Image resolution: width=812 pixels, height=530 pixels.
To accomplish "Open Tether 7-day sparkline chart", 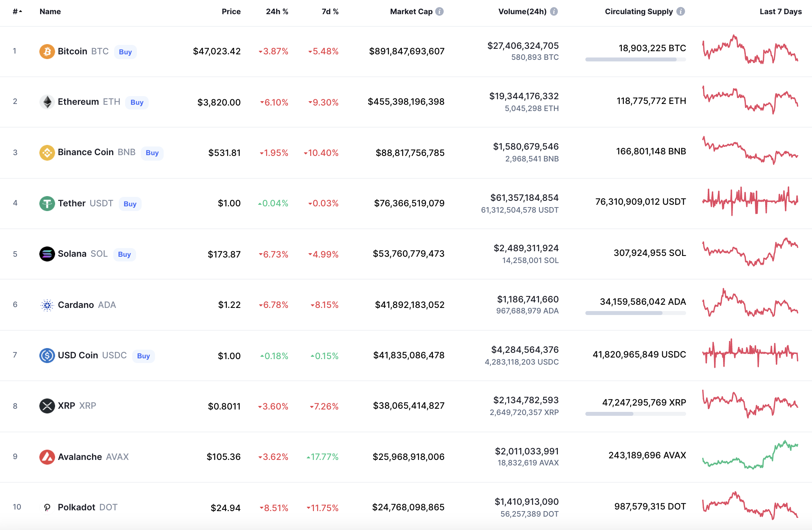I will (750, 201).
